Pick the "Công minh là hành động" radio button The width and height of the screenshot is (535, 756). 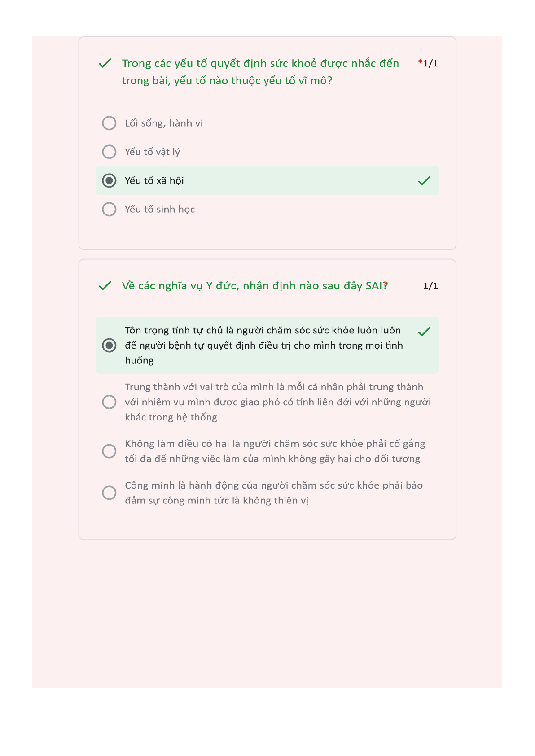tap(109, 493)
